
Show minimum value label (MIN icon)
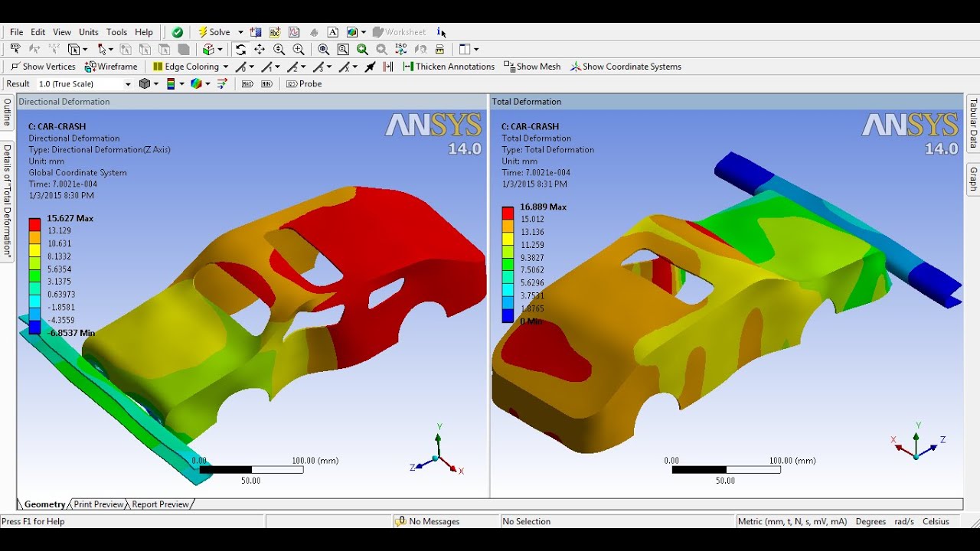tap(266, 83)
